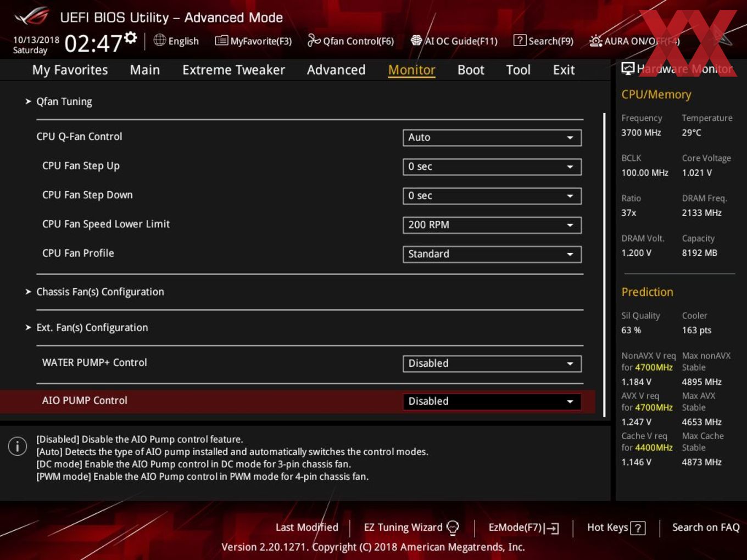747x560 pixels.
Task: Open CPU Fan Speed Lower Limit dropdown
Action: pos(492,225)
